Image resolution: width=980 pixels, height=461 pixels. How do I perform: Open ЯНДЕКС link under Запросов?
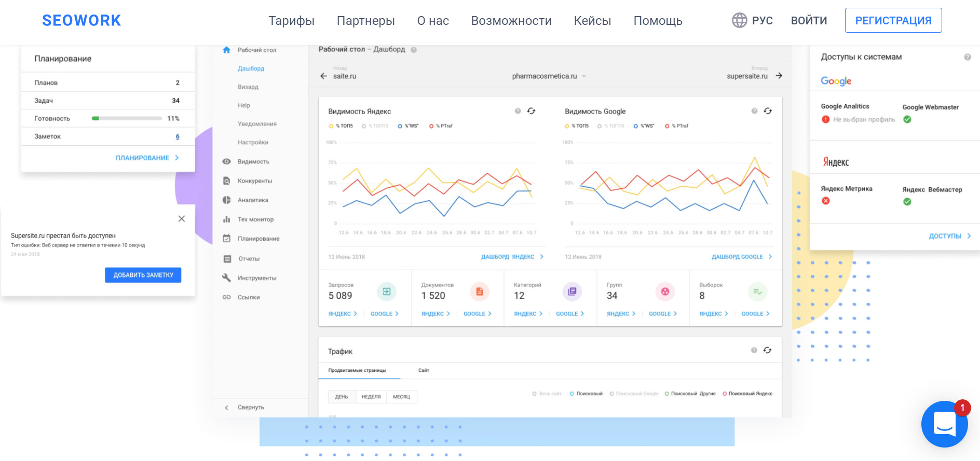click(343, 314)
